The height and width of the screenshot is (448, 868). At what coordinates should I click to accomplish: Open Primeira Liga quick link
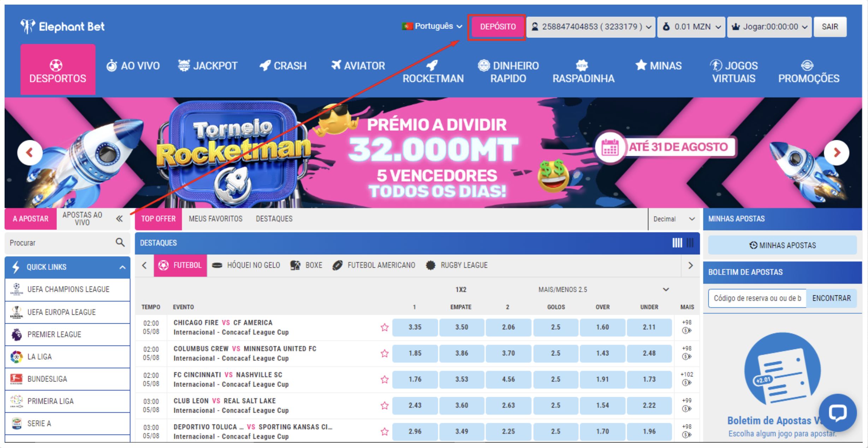point(67,401)
